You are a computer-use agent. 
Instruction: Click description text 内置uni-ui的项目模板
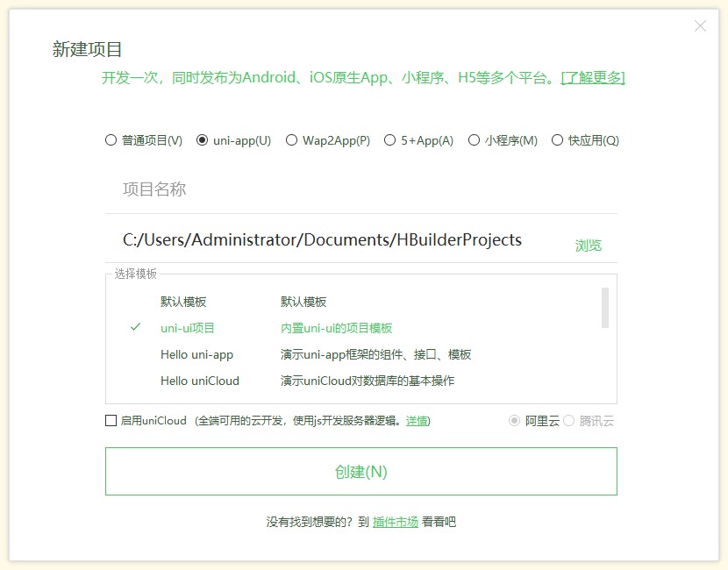point(336,328)
